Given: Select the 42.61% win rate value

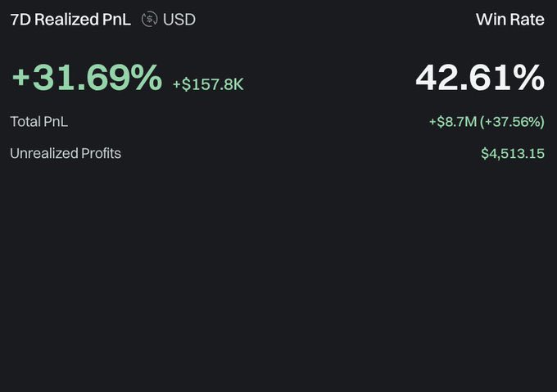Looking at the screenshot, I should pos(480,77).
